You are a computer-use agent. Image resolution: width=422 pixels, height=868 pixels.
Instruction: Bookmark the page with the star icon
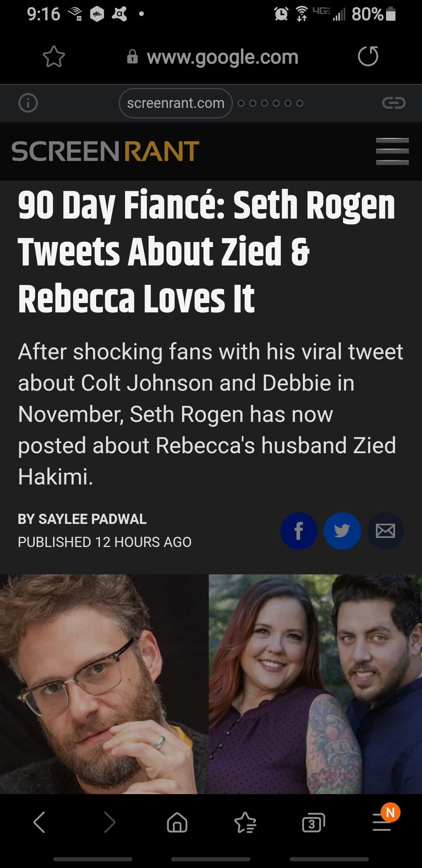click(x=54, y=56)
